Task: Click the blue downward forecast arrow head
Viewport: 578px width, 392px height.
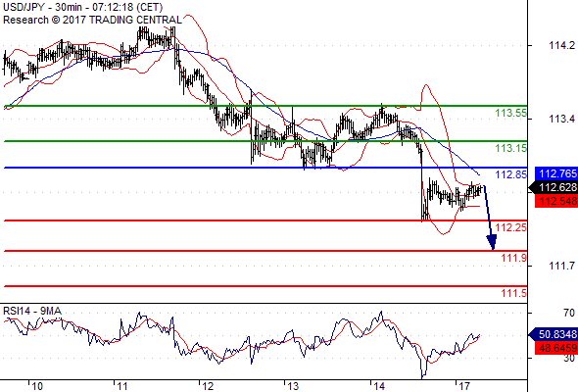Action: pos(492,243)
